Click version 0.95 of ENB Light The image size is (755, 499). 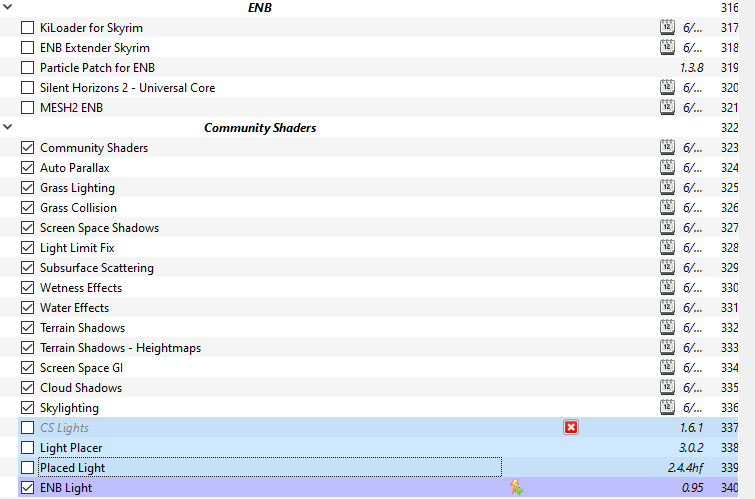coord(692,488)
